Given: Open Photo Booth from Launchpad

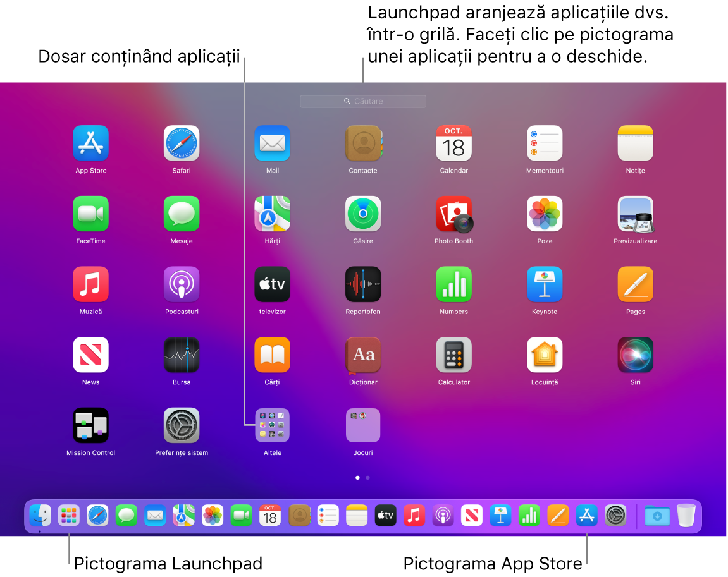Looking at the screenshot, I should [453, 213].
